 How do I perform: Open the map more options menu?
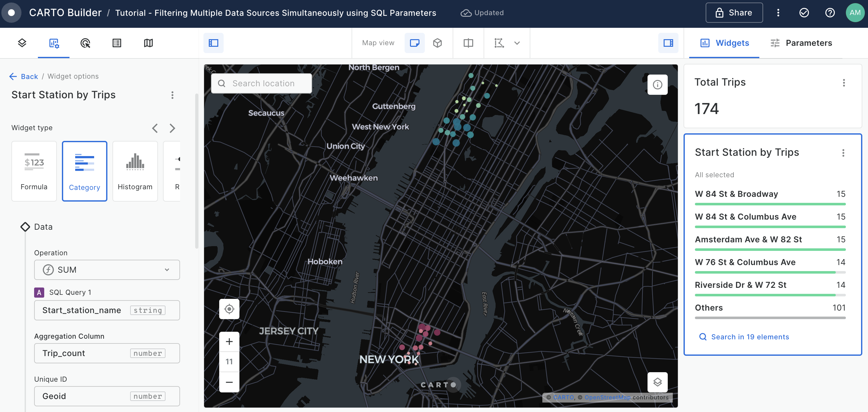778,12
